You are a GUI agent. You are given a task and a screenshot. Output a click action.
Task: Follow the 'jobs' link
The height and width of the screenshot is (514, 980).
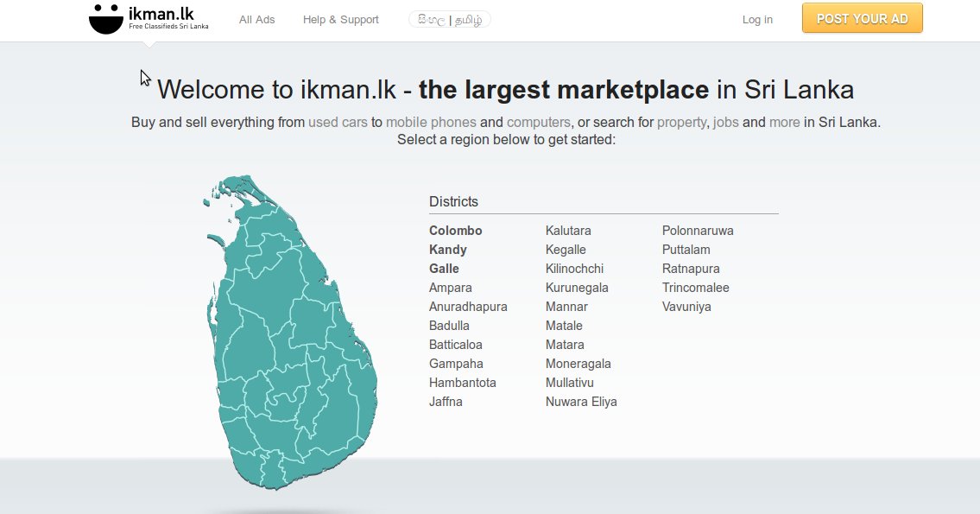click(725, 122)
